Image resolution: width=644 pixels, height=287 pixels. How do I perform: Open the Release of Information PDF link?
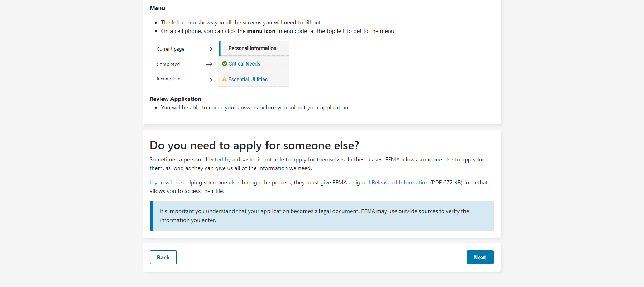coord(400,183)
